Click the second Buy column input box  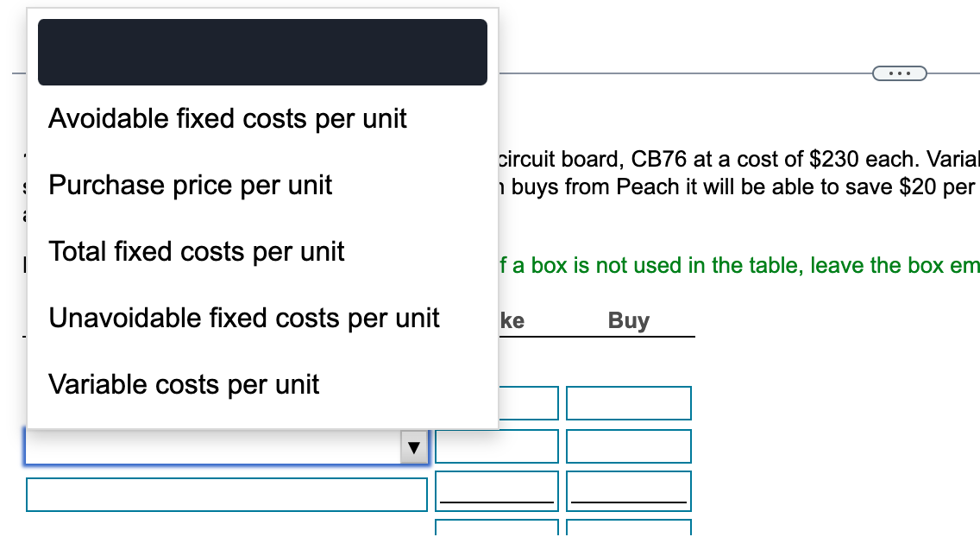[x=629, y=446]
